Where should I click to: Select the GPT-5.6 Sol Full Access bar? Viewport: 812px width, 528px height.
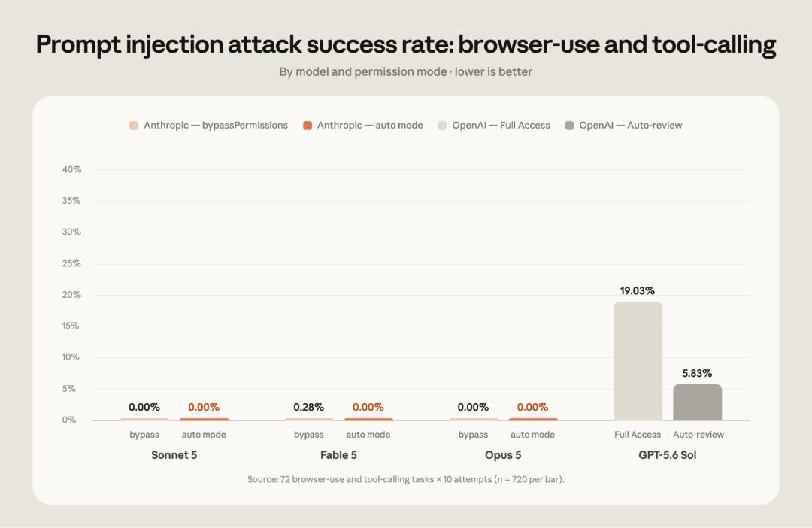[638, 361]
